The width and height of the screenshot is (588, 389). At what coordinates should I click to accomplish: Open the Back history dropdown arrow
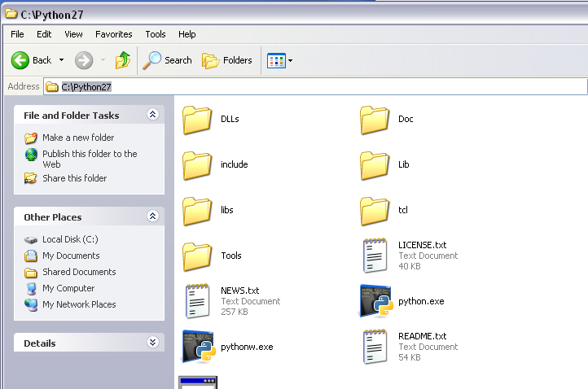62,60
